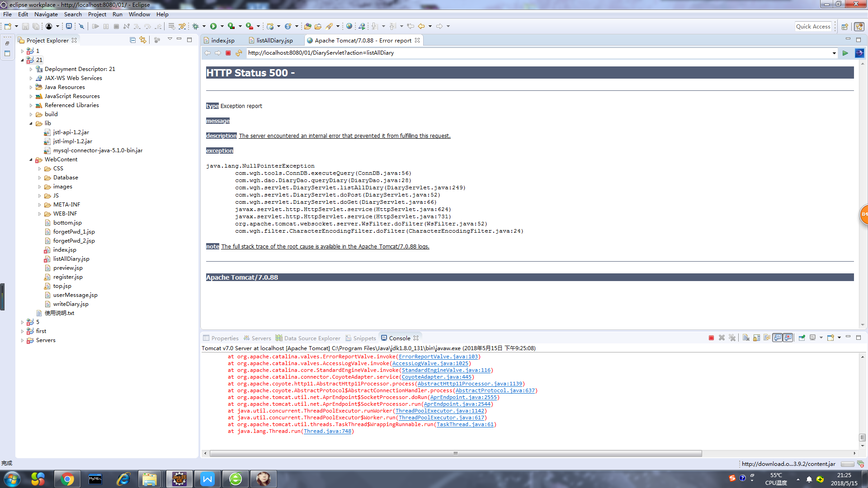This screenshot has height=488, width=868.
Task: Click the Open Web Browser globe icon
Action: tap(349, 26)
